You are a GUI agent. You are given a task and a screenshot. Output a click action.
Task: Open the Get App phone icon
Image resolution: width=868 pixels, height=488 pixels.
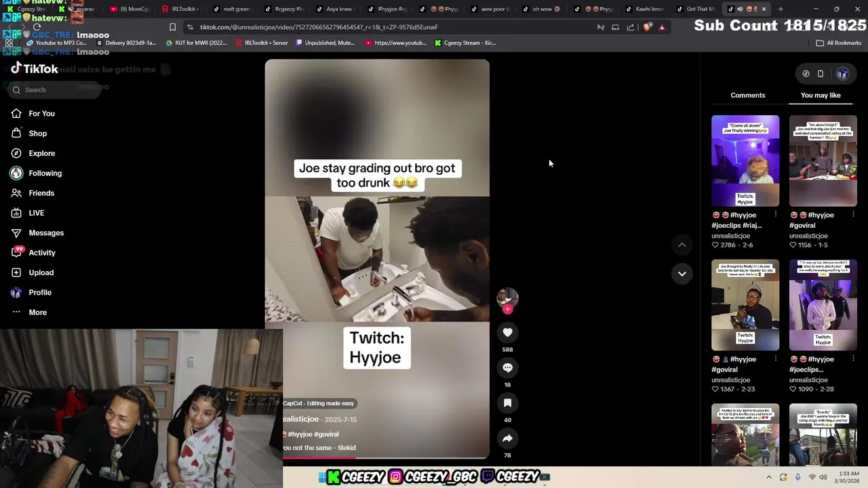[x=821, y=74]
